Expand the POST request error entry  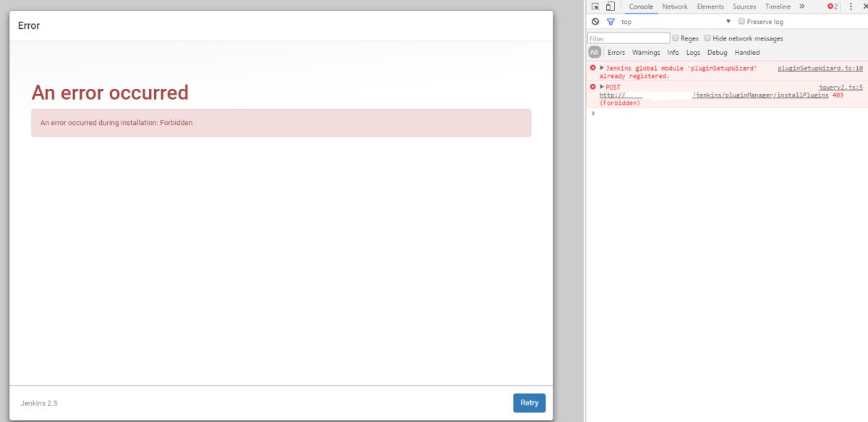[x=602, y=87]
